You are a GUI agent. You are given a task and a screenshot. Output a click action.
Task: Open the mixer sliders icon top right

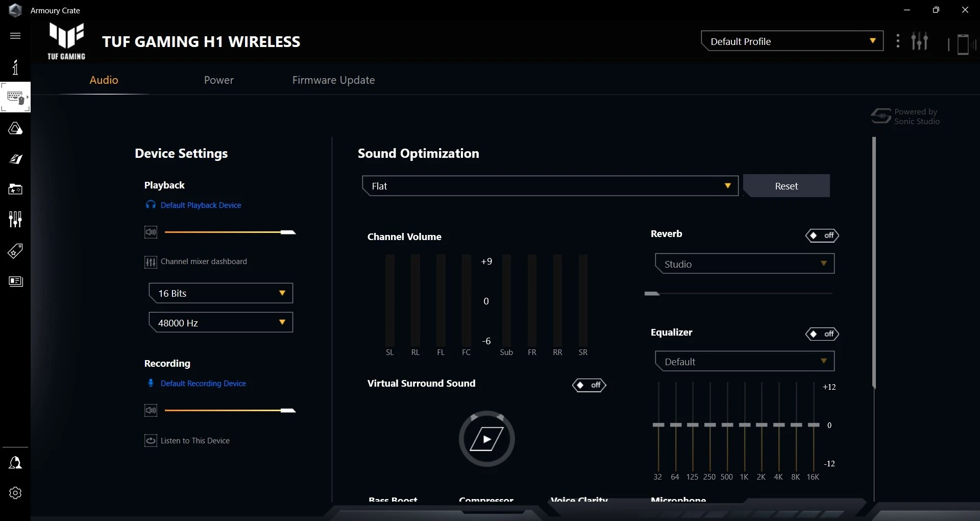(x=920, y=41)
